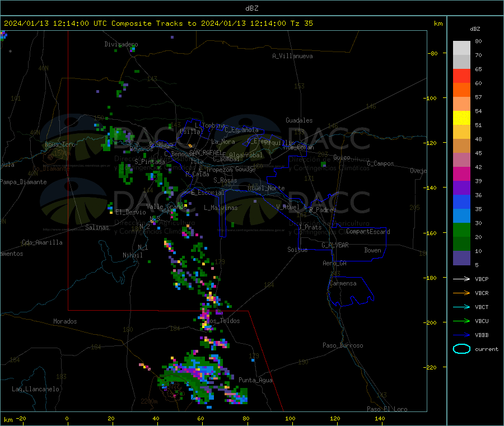Image resolution: width=504 pixels, height=426 pixels.
Task: Click the 'Guadales' map label
Action: click(x=299, y=120)
